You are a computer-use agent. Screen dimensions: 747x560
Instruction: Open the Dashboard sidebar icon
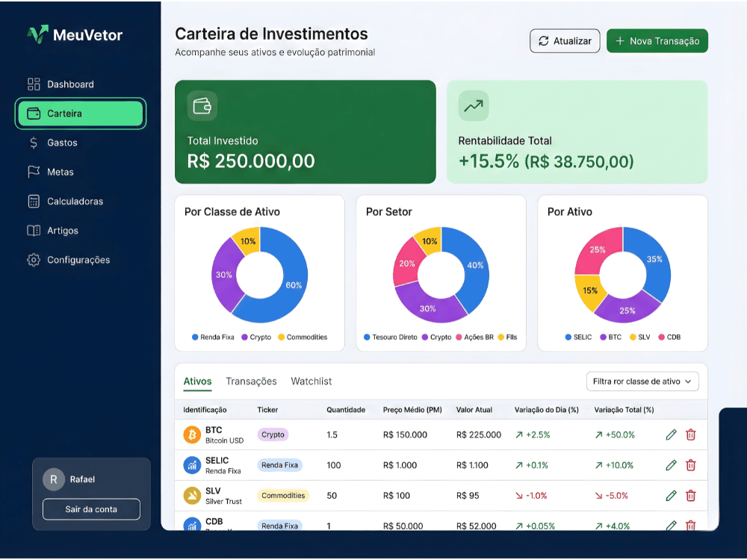pos(32,84)
